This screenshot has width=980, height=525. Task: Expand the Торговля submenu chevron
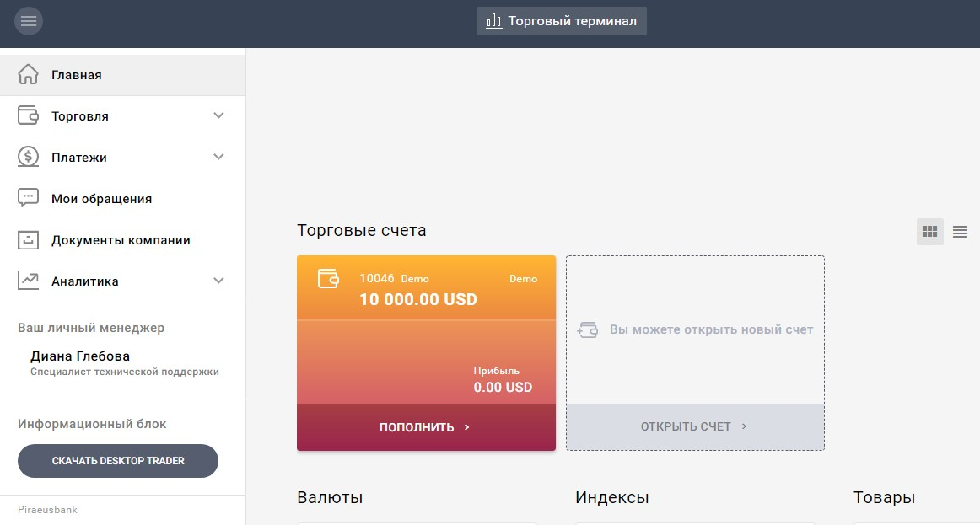point(219,115)
